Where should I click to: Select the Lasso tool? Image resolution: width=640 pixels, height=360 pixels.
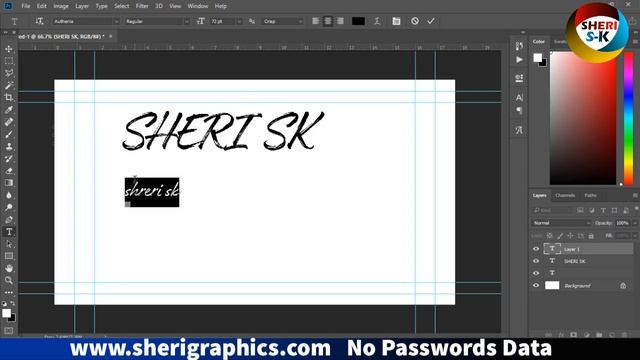coord(9,73)
